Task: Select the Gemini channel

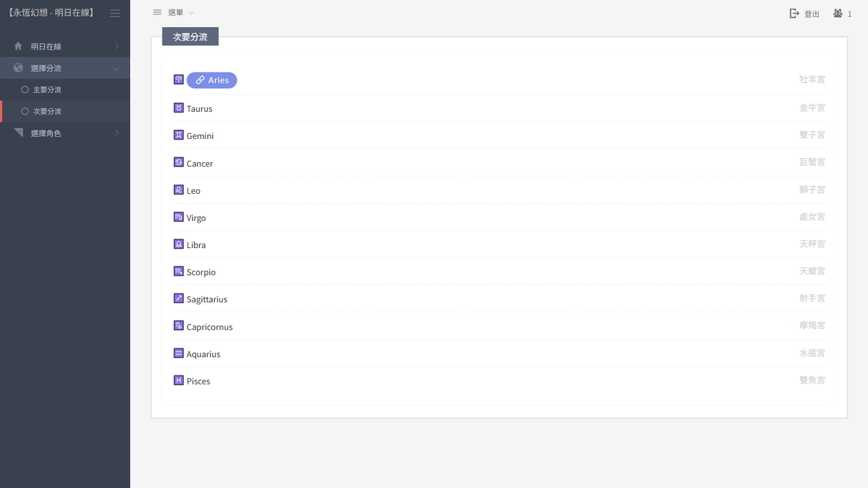Action: point(200,136)
